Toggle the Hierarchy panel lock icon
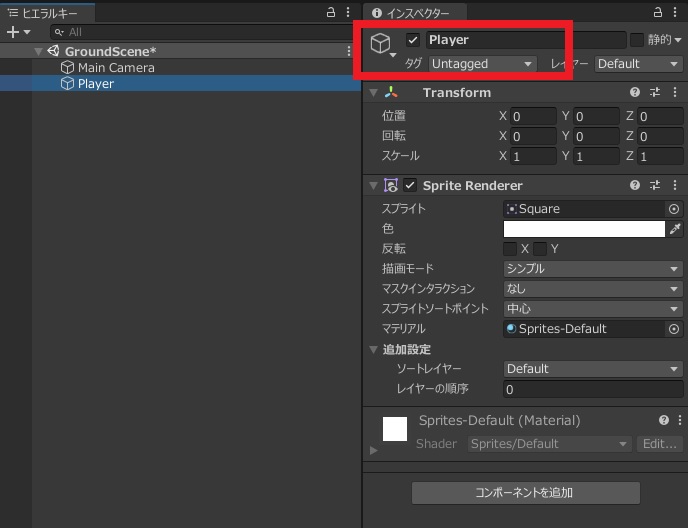The width and height of the screenshot is (688, 528). (x=331, y=12)
